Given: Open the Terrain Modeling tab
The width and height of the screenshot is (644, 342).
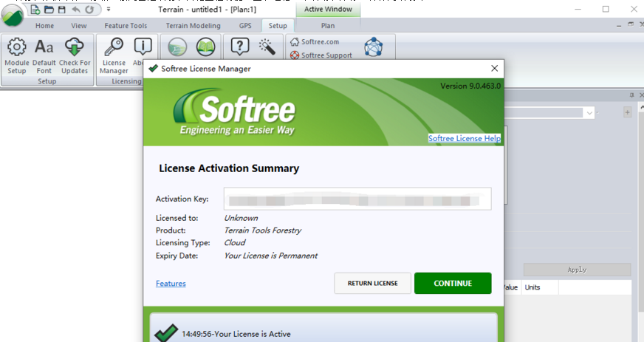Looking at the screenshot, I should [193, 25].
